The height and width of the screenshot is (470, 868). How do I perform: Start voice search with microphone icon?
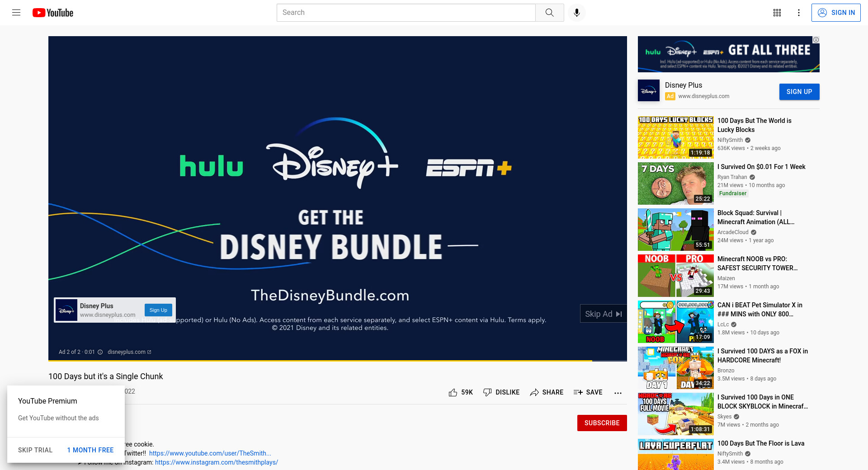[x=576, y=13]
